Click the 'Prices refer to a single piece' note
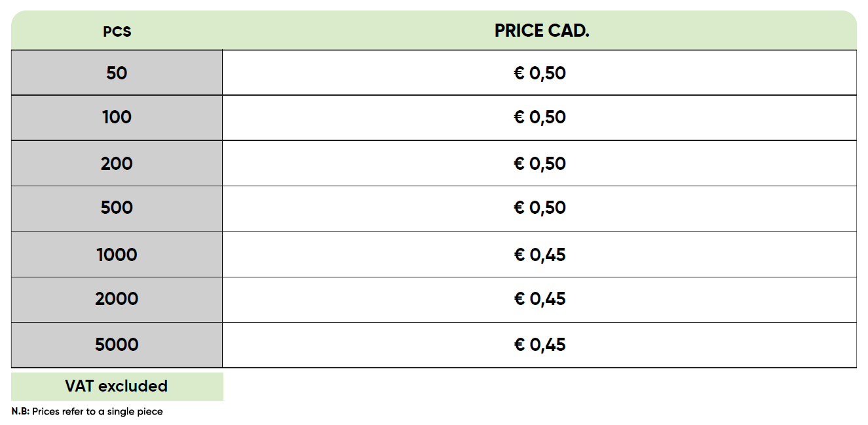Screen dimensions: 868x425 pos(98,412)
